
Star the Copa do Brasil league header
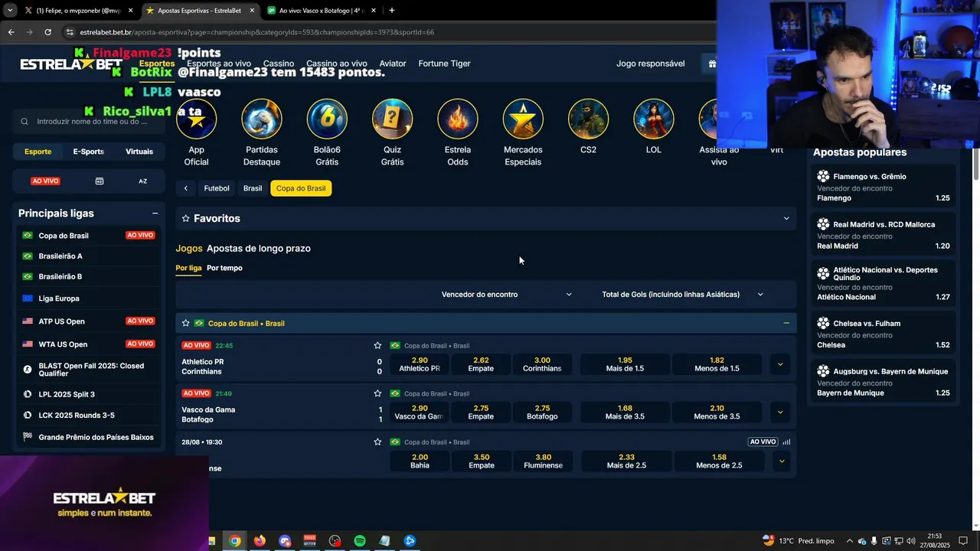[185, 323]
